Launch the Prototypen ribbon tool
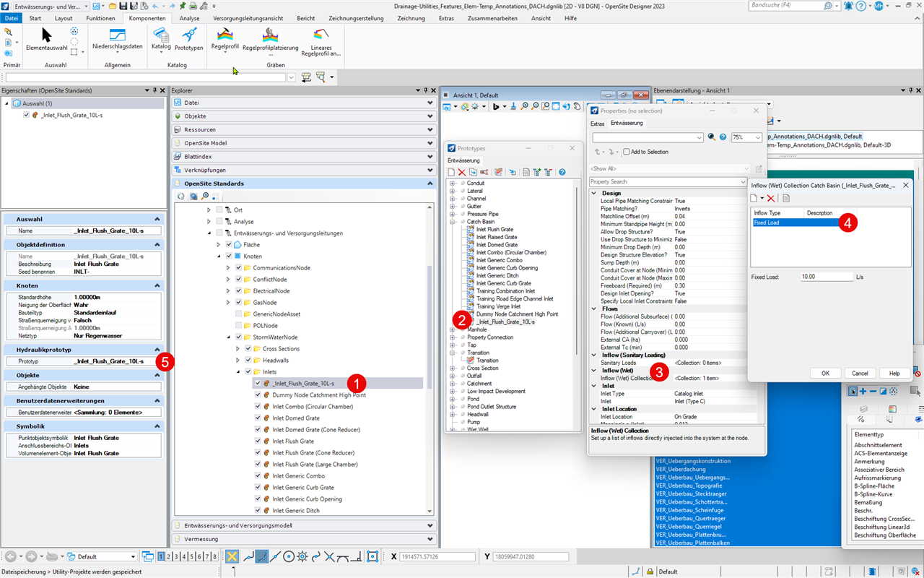 [189, 39]
